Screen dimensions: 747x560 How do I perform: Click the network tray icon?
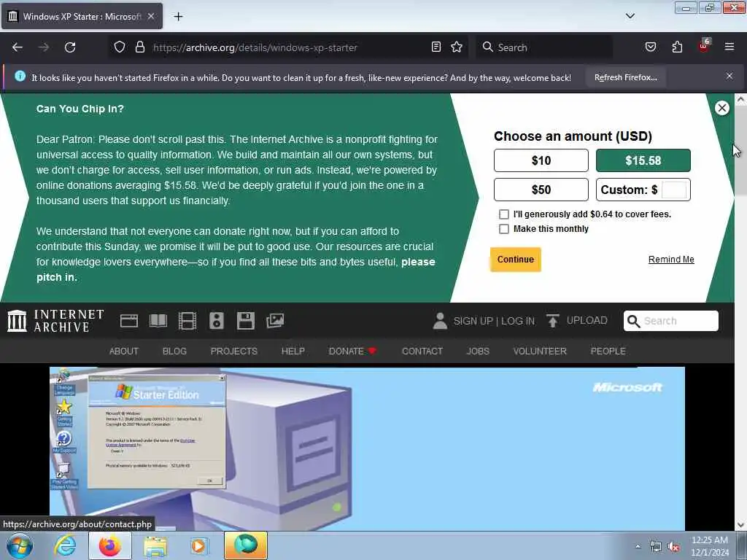click(656, 547)
